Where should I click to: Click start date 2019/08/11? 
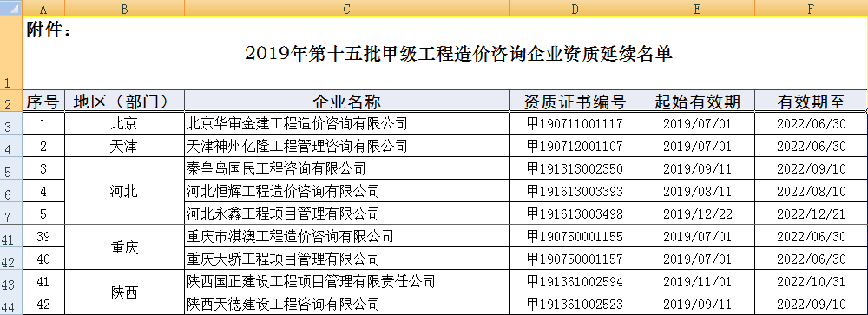pos(698,191)
